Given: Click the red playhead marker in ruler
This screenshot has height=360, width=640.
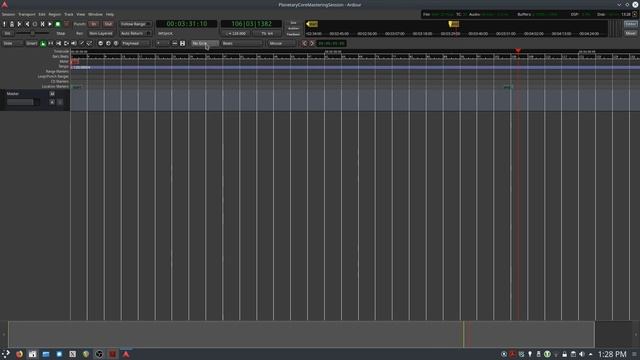Looking at the screenshot, I should click(518, 51).
